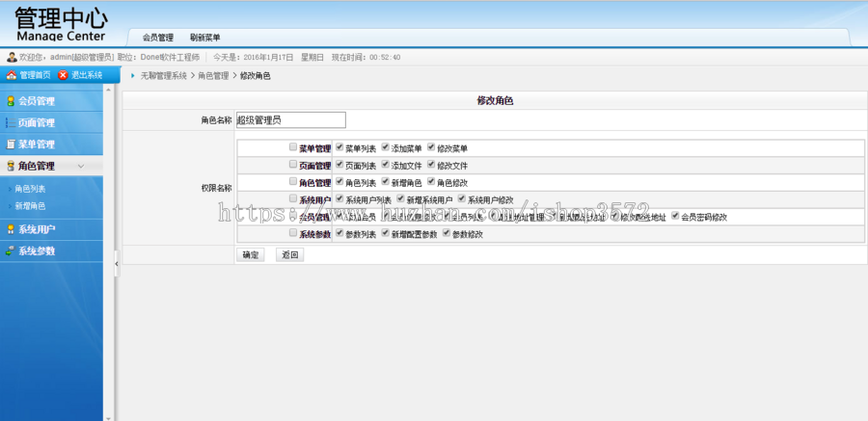Uncheck the 菜单列表 permission
This screenshot has width=868, height=421.
(339, 147)
